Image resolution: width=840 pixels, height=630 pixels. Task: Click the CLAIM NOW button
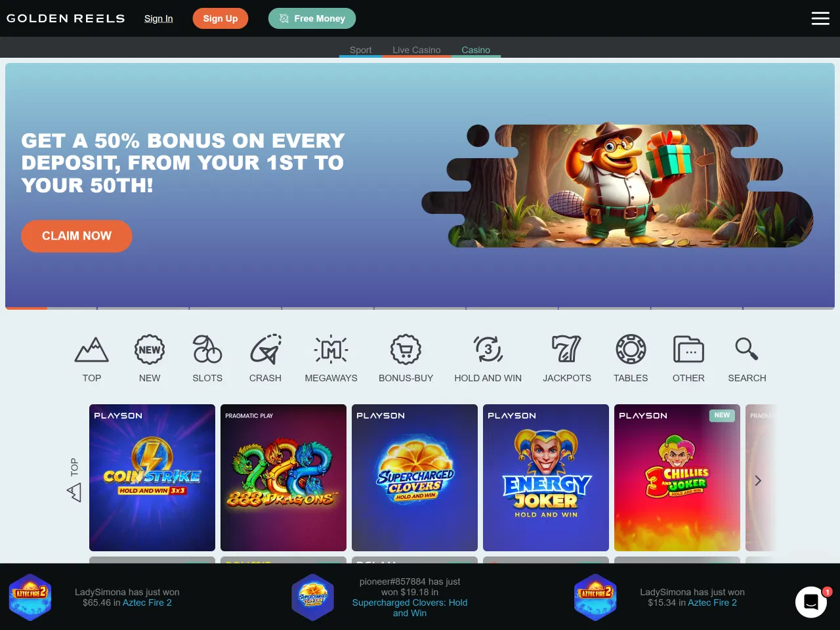[77, 236]
